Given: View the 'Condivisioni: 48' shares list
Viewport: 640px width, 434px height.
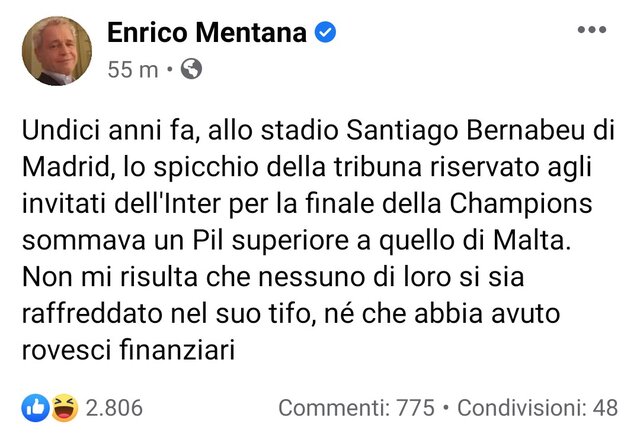Looking at the screenshot, I should click(536, 408).
